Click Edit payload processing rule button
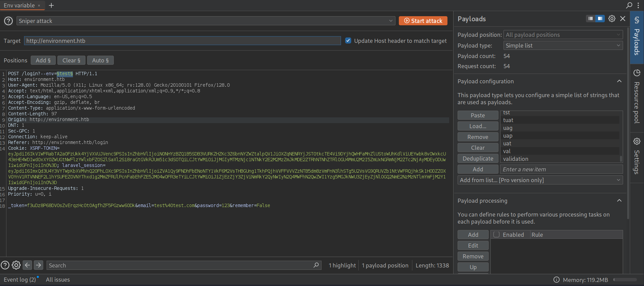Image resolution: width=644 pixels, height=286 pixels. (473, 246)
